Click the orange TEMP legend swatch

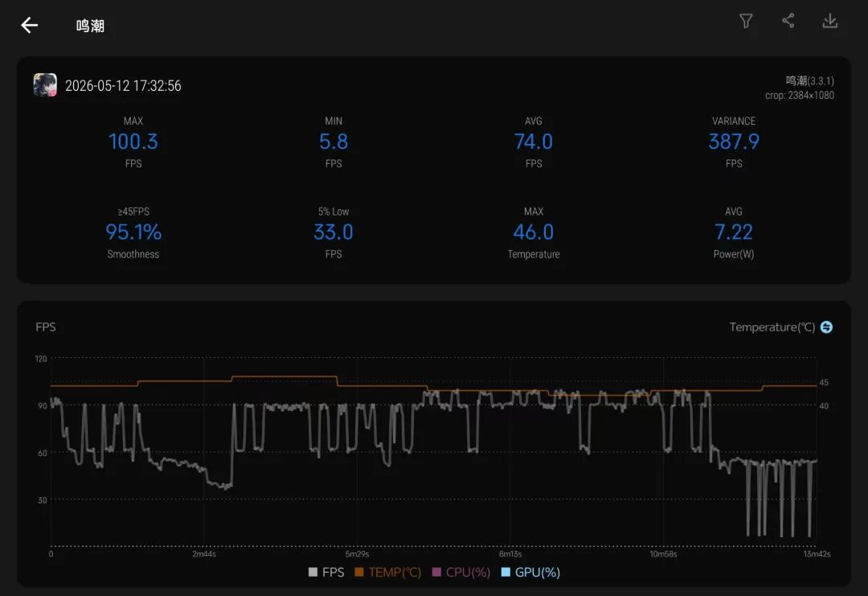click(359, 572)
